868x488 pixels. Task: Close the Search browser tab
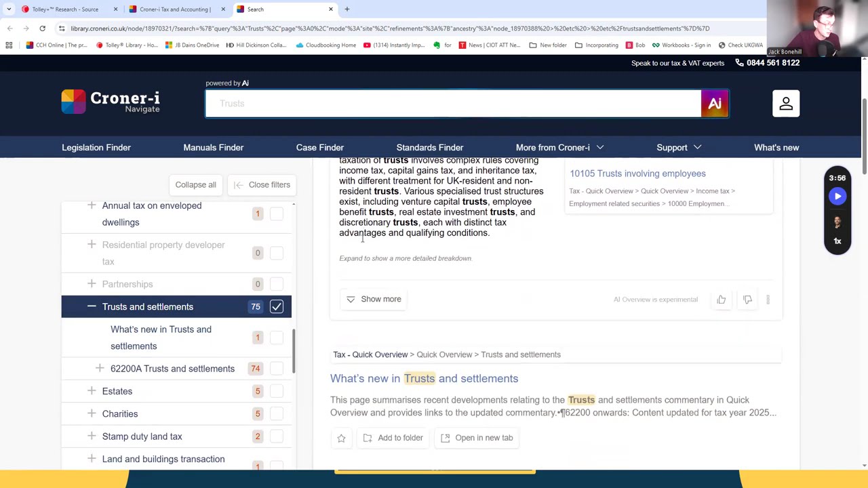tap(331, 9)
